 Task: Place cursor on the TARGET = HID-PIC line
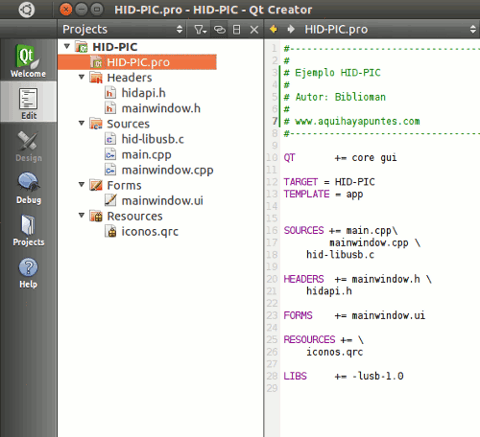[329, 182]
